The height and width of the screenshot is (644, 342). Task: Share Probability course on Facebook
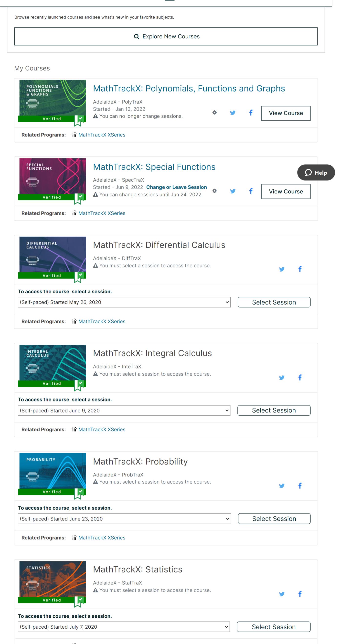300,486
